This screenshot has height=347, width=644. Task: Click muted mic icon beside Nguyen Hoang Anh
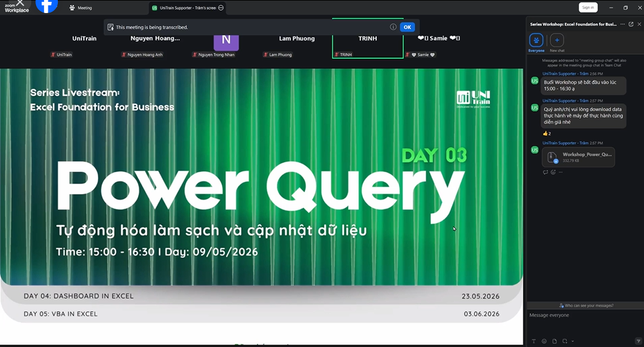[x=124, y=55]
